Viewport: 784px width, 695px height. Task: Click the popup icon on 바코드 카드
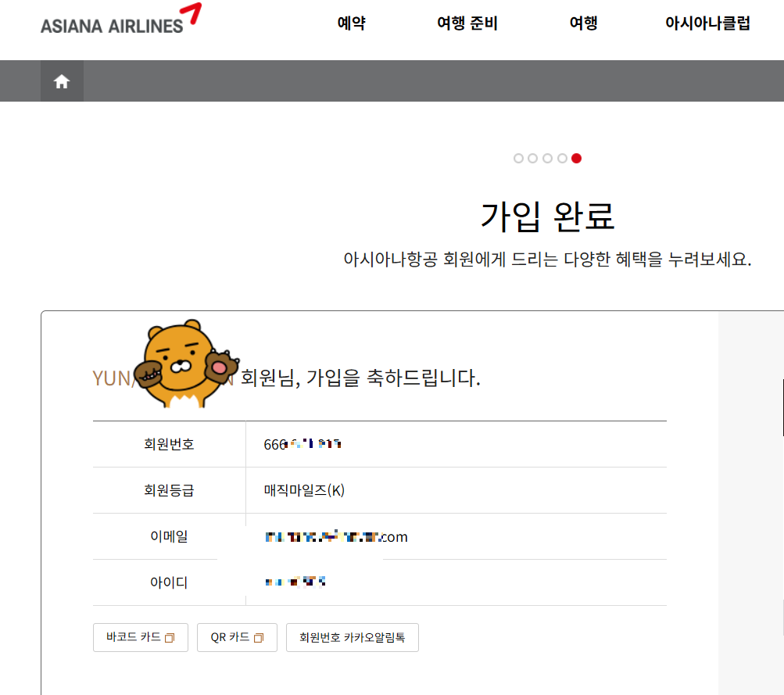170,638
